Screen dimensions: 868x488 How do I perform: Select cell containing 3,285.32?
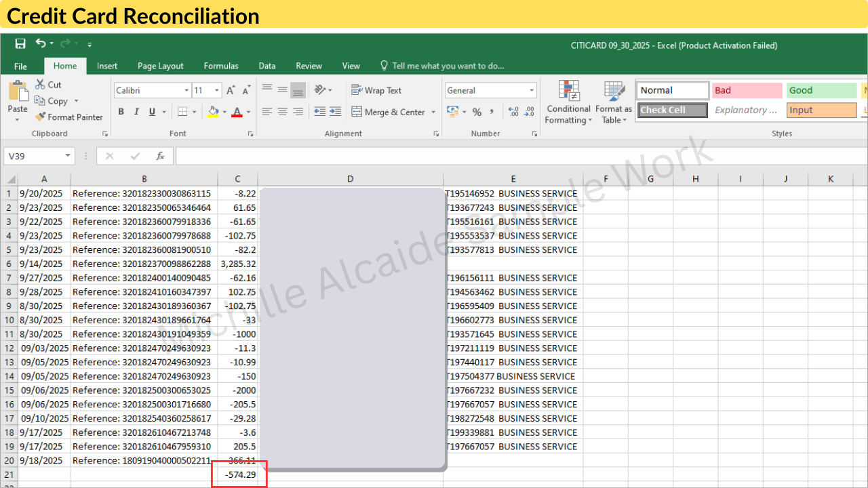[237, 264]
